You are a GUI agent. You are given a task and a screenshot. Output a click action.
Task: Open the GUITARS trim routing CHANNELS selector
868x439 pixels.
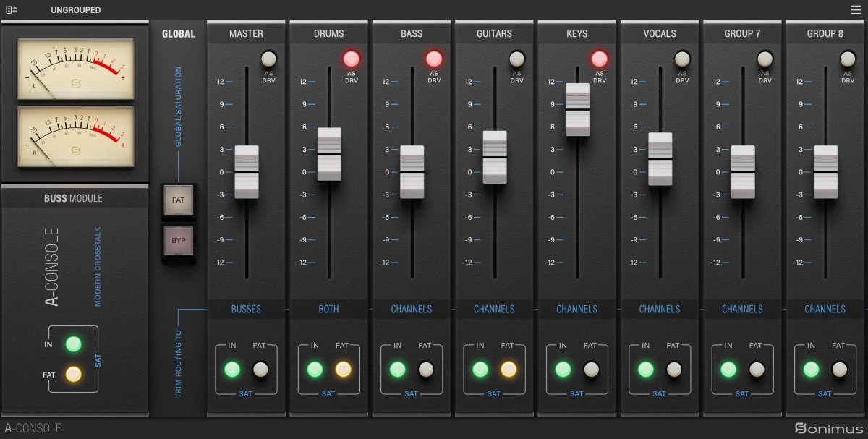pos(494,309)
